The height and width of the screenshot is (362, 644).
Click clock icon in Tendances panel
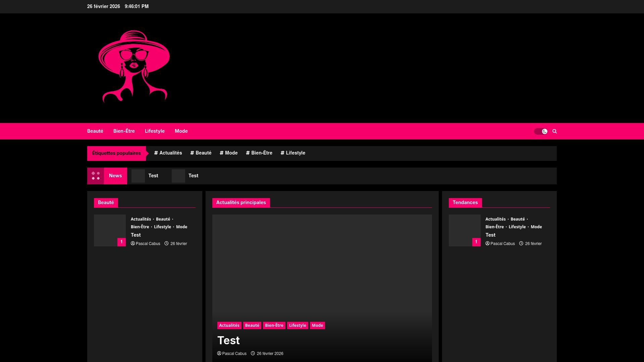(x=521, y=243)
